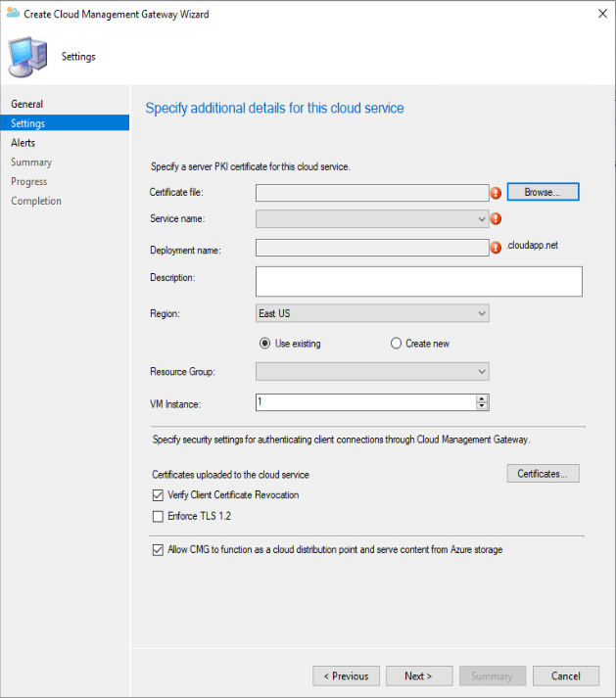This screenshot has width=616, height=698.
Task: Click inside the Description text box
Action: tap(418, 281)
